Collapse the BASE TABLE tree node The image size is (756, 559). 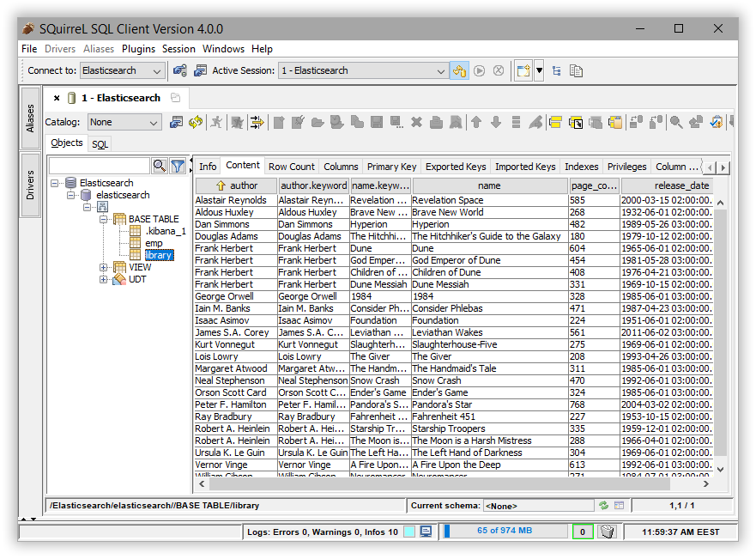(x=104, y=219)
